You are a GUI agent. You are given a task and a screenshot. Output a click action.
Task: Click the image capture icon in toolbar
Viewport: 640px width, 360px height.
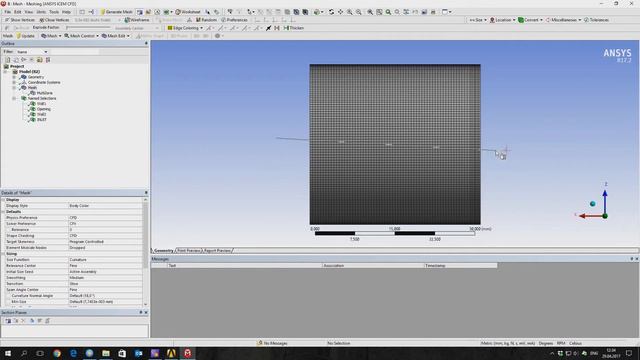pyautogui.click(x=424, y=12)
